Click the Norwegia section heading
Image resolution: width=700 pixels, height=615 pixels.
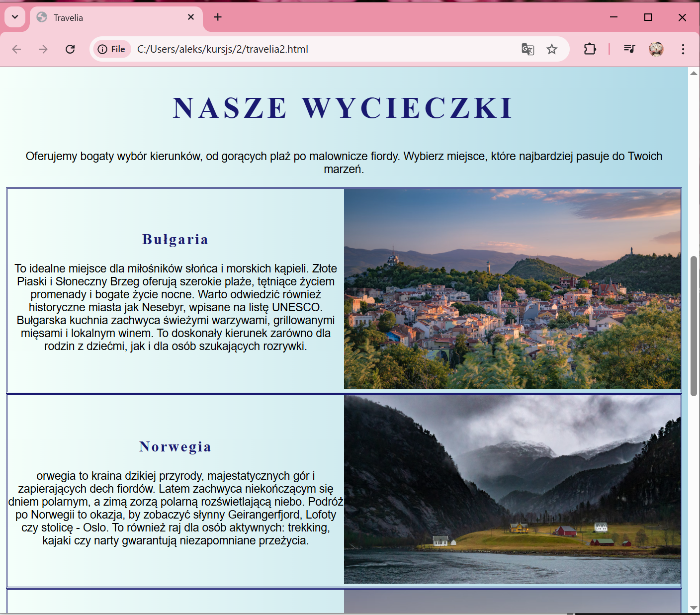(175, 446)
